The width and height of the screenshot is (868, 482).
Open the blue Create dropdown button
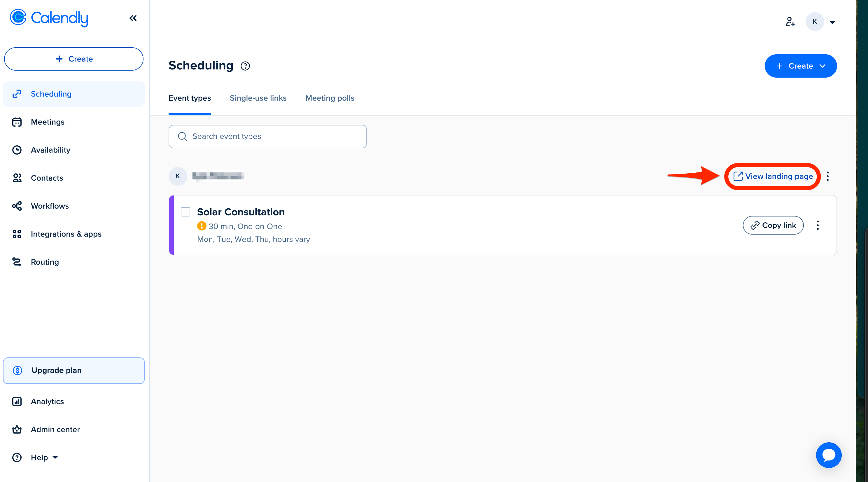point(800,66)
